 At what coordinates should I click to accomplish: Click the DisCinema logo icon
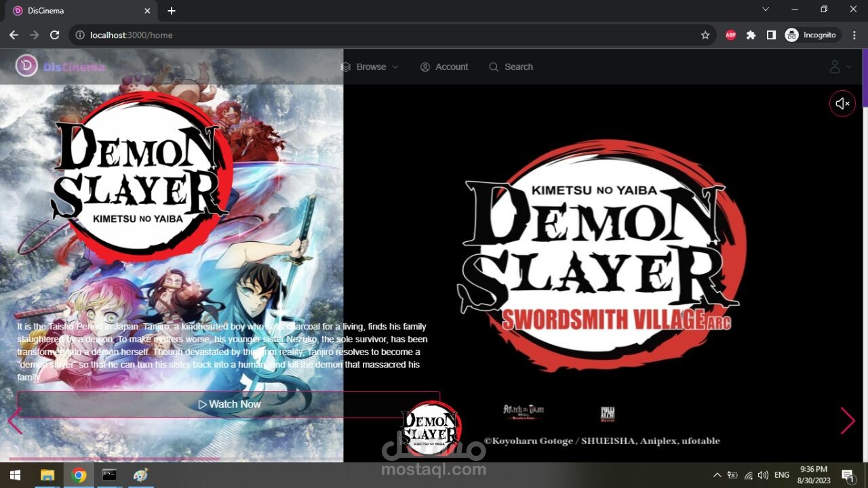[26, 66]
